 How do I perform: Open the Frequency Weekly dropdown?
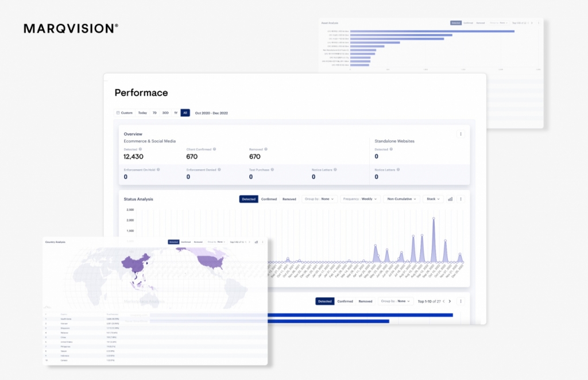pos(360,199)
